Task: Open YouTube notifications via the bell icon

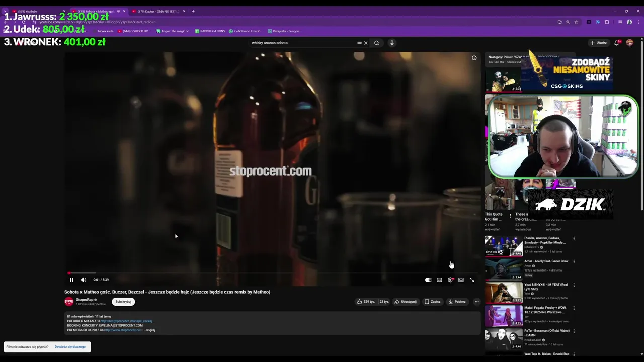Action: (x=617, y=43)
